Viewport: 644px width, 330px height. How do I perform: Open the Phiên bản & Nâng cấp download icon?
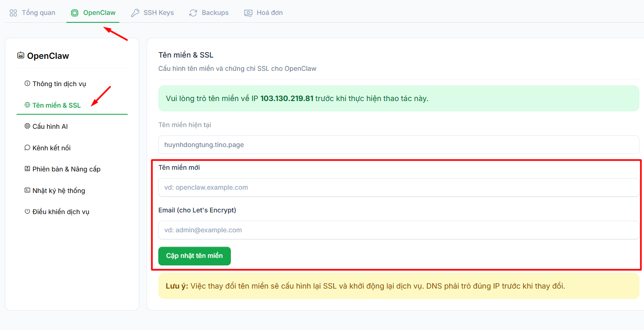point(27,169)
